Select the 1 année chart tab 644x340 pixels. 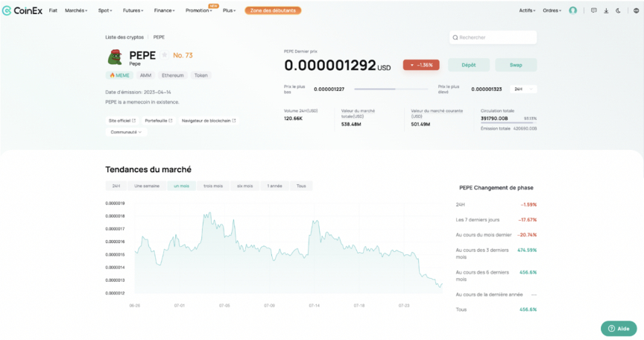pos(275,186)
